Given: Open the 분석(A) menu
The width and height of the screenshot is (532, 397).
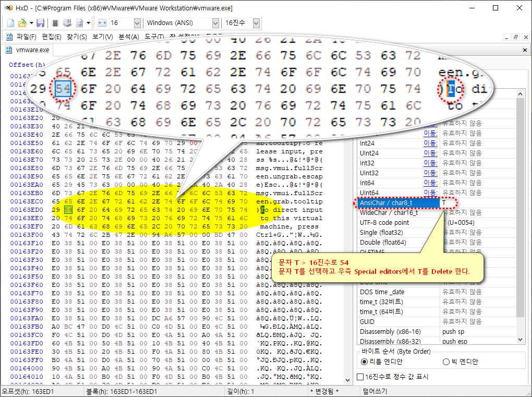Looking at the screenshot, I should pyautogui.click(x=129, y=37).
